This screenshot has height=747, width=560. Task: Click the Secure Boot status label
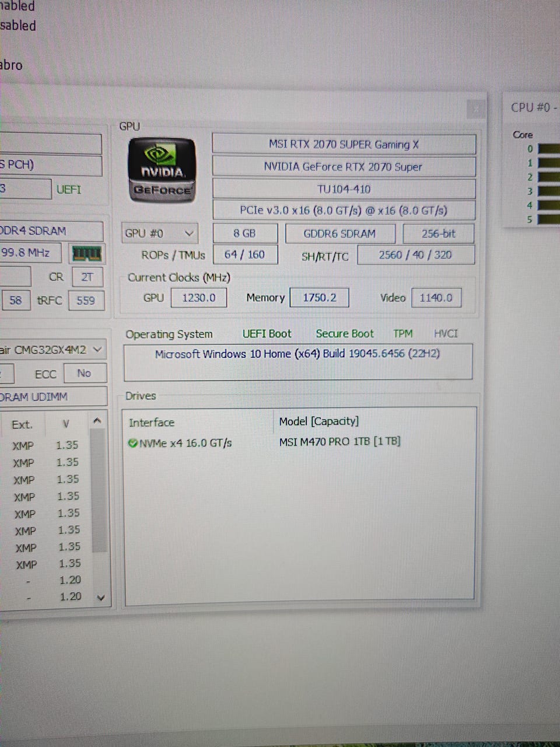[x=344, y=334]
